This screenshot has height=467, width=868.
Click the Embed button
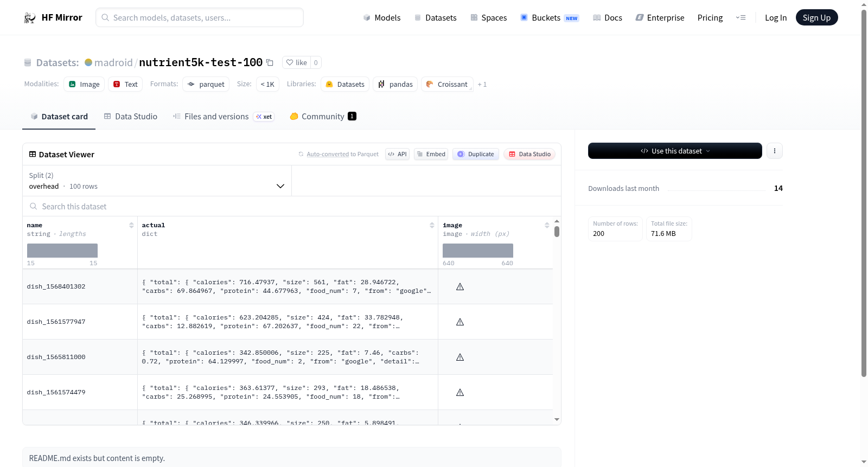click(x=431, y=154)
